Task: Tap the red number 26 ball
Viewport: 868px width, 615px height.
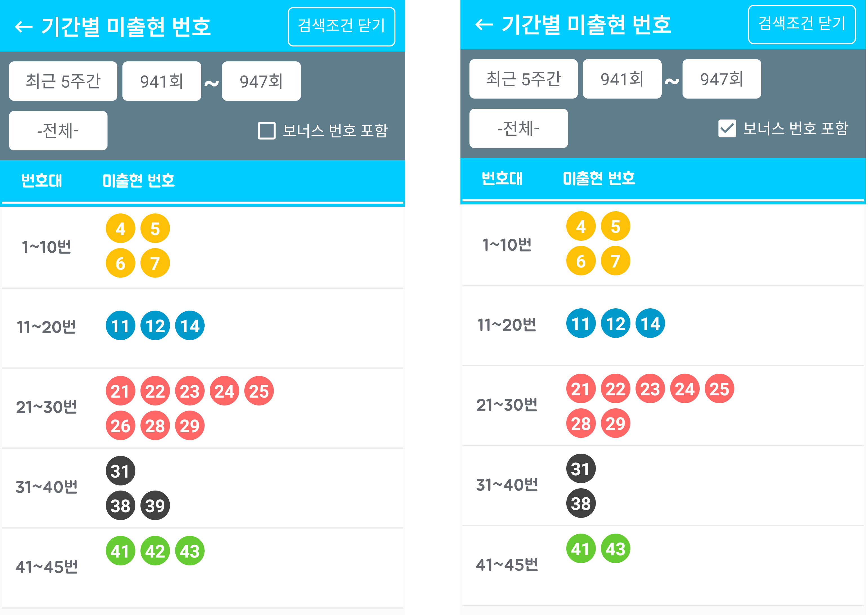Action: click(120, 426)
